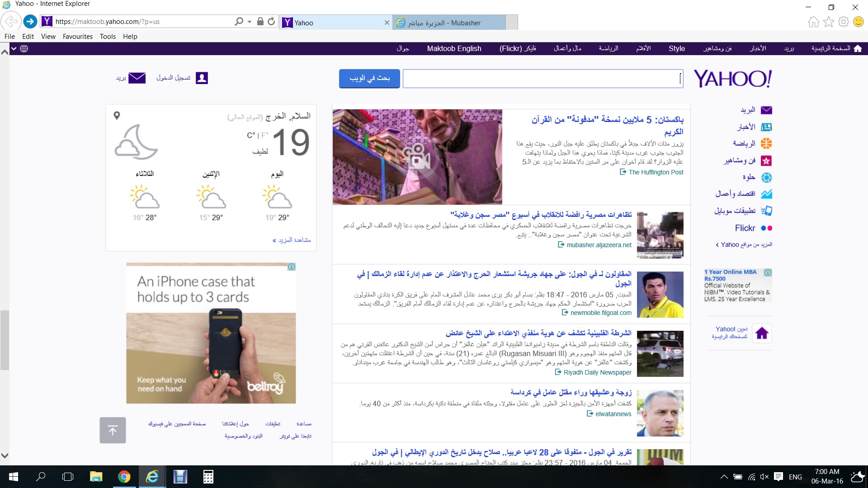
Task: Switch to the Mubasher tab
Action: 443,23
